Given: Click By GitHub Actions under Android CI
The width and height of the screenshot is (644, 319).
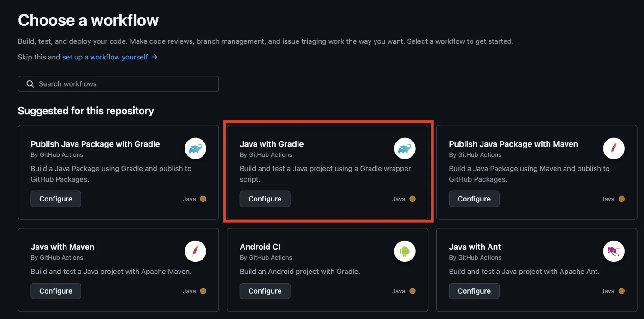Looking at the screenshot, I should coord(266,257).
